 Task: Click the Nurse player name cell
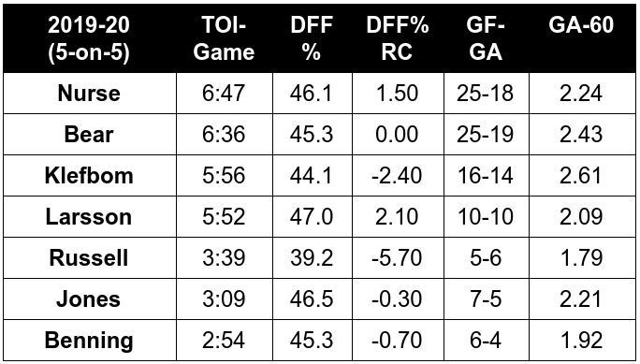point(90,93)
